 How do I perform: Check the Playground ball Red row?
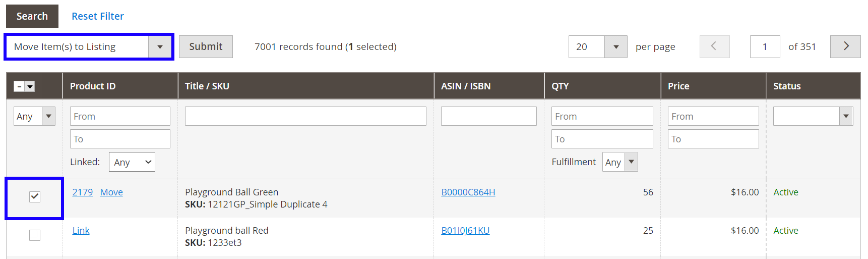35,235
